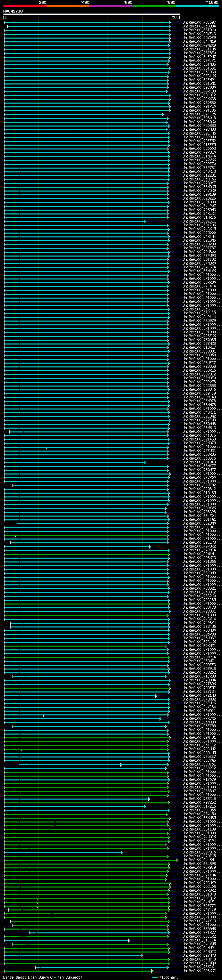Click the cyan ~100% identity legend bar
Image resolution: width=222 pixels, height=980 pixels.
(197, 7)
